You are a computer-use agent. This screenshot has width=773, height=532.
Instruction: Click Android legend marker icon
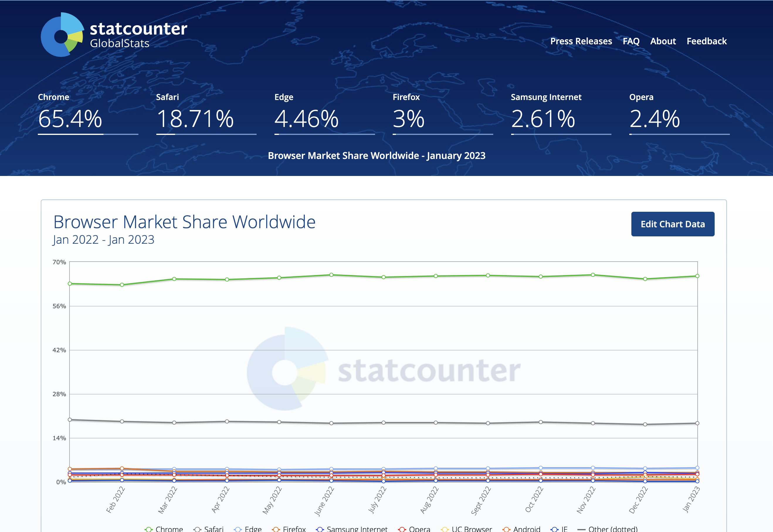(x=506, y=529)
